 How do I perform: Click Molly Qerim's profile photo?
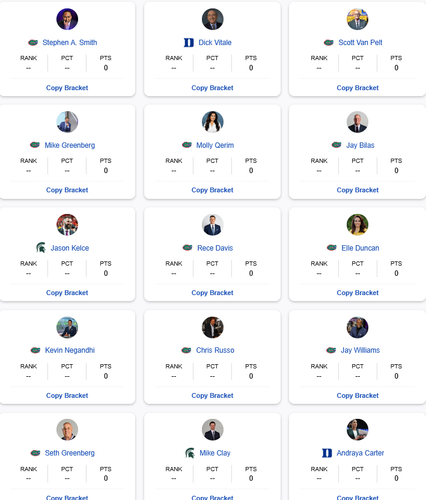click(212, 122)
